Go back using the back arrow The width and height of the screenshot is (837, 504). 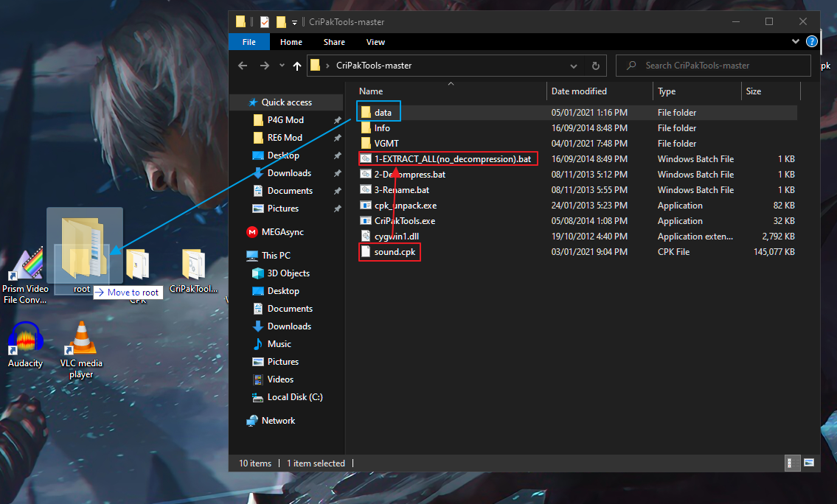pyautogui.click(x=243, y=66)
